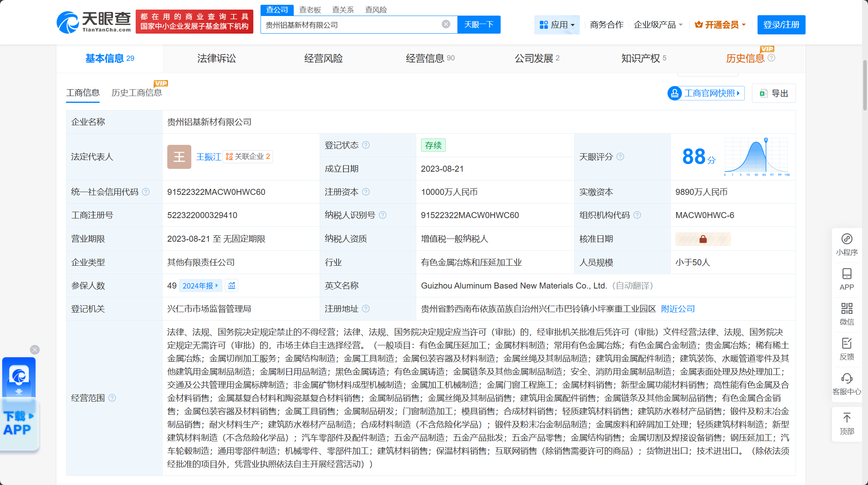
Task: Expand the 企业级产品 dropdown
Action: (658, 25)
